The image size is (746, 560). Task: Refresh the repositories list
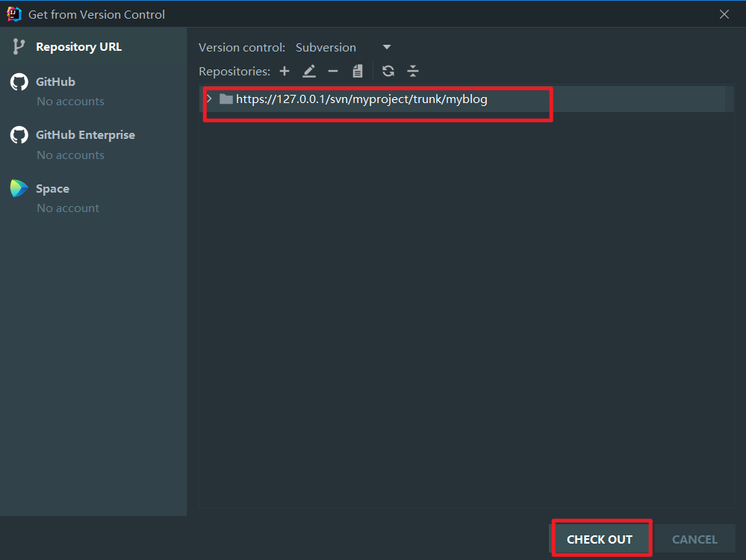(388, 72)
